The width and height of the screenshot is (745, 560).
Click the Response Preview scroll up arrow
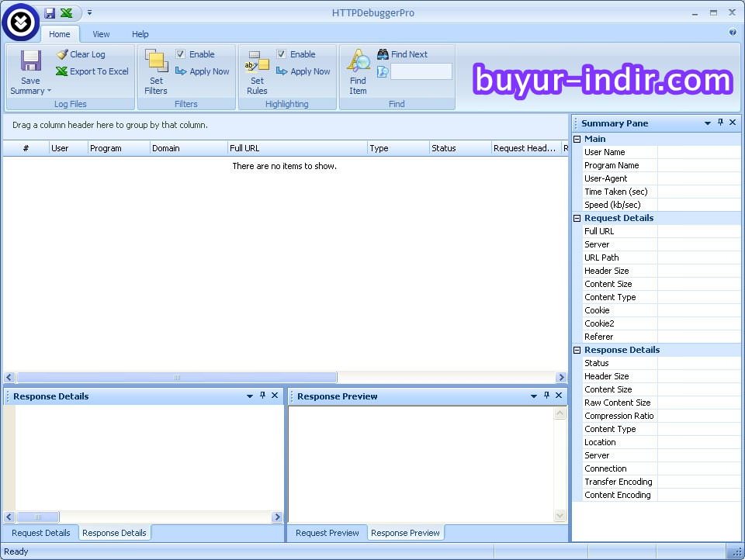pyautogui.click(x=560, y=413)
